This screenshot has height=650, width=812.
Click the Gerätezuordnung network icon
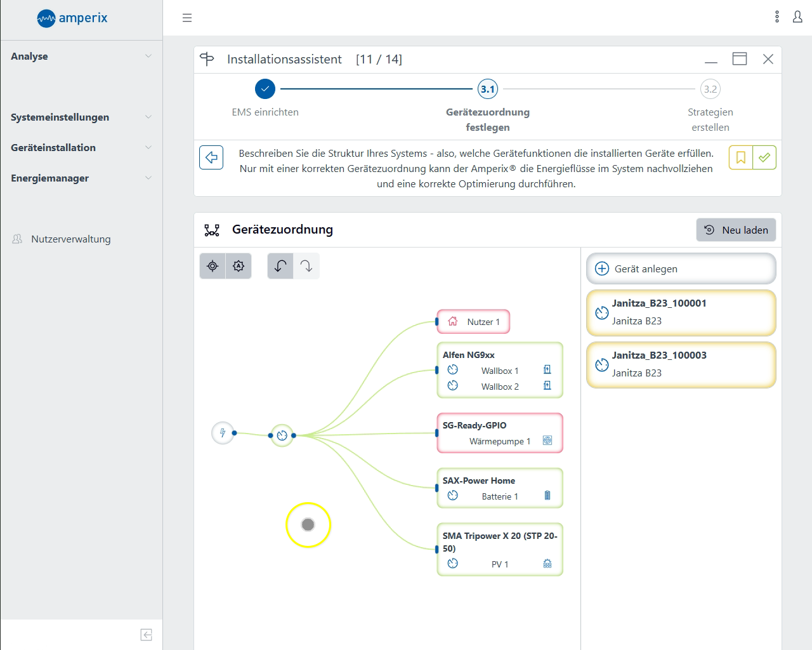pyautogui.click(x=212, y=230)
